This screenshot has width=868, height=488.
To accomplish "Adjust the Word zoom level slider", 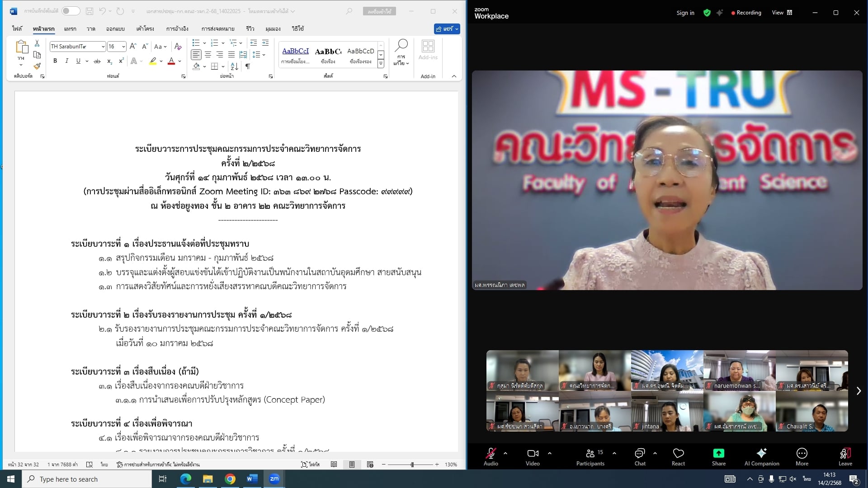I will [x=412, y=465].
